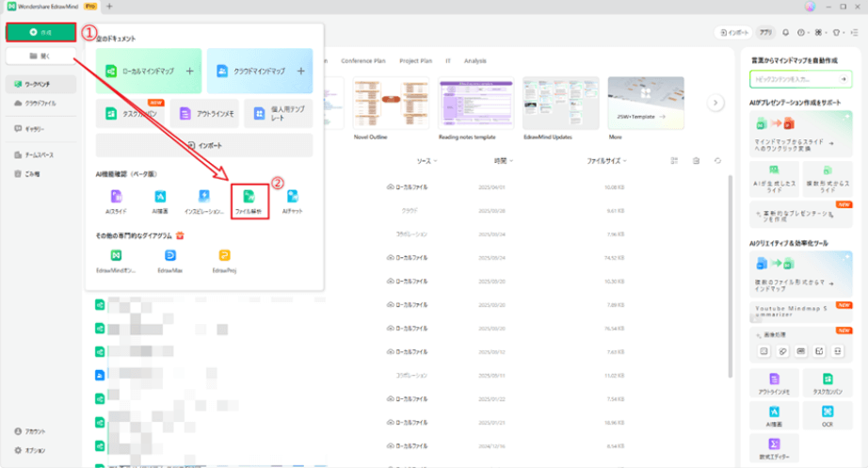Click the clipboard icon above the file list
868x468 pixels.
coord(696,161)
